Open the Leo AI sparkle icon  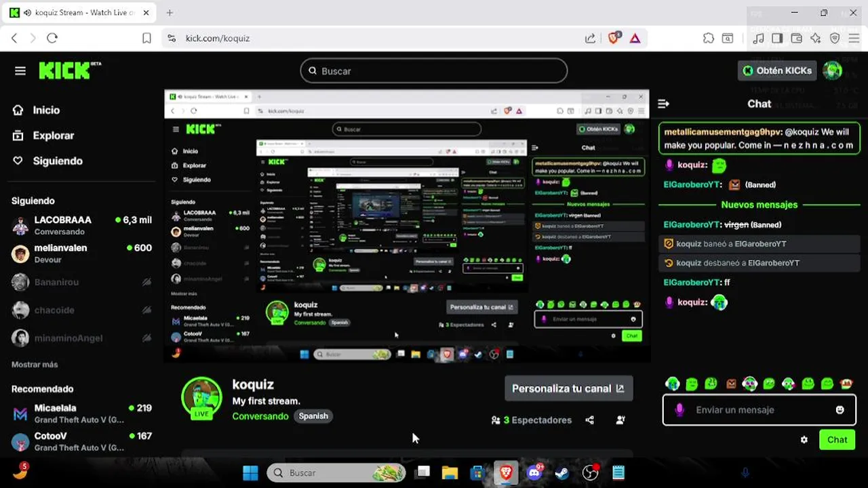[x=816, y=39]
